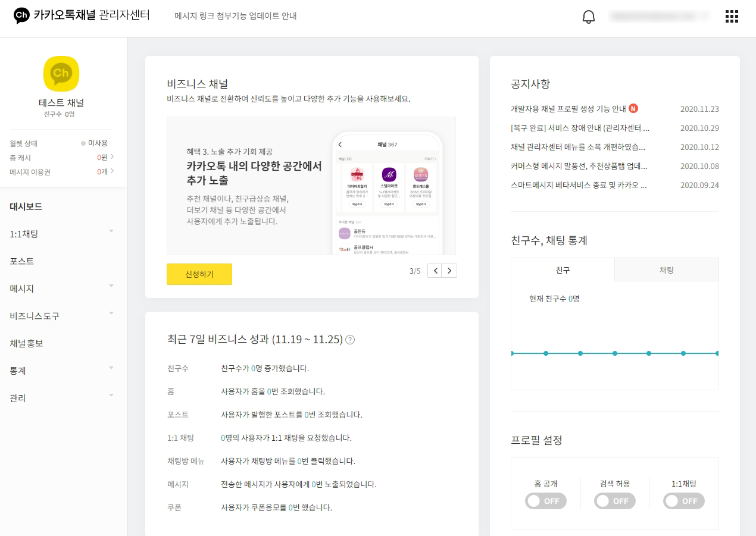Open 메시지 링크 첨부기능 업데이트 안내 link
Screen dimensions: 756x536
pyautogui.click(x=236, y=16)
